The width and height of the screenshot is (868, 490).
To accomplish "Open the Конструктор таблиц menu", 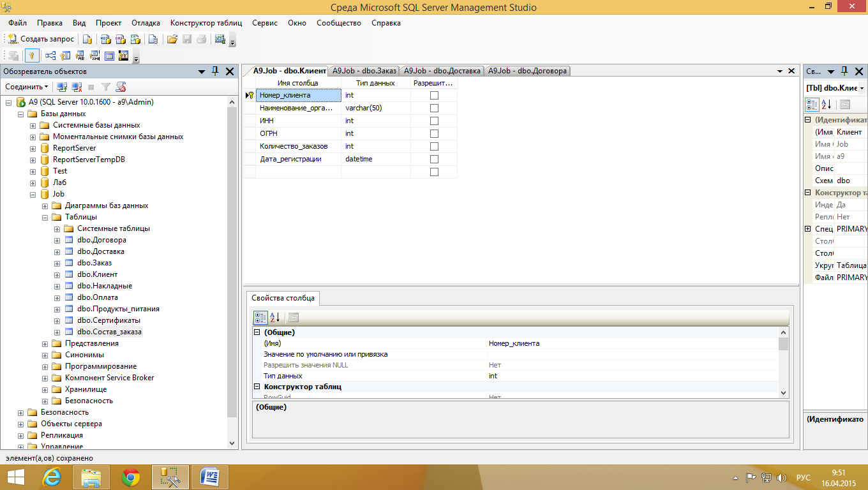I will click(206, 23).
